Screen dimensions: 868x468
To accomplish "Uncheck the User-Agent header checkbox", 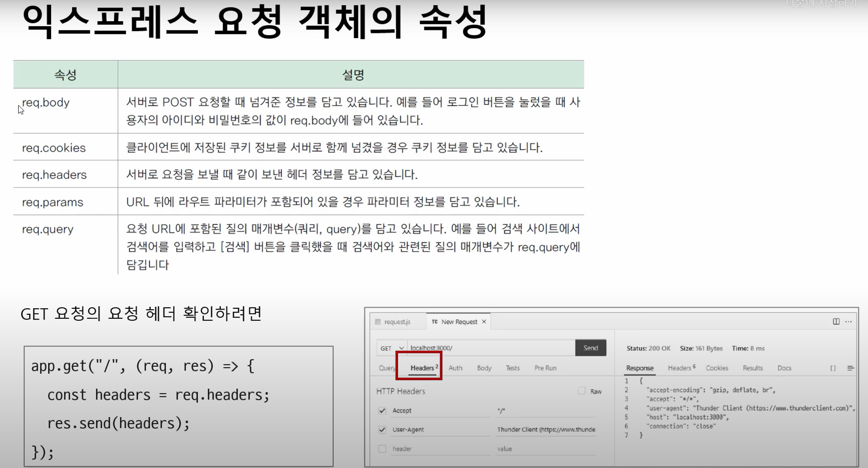I will tap(382, 429).
